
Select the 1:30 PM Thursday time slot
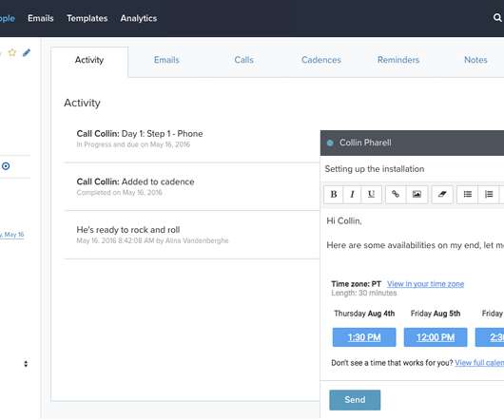coord(364,337)
